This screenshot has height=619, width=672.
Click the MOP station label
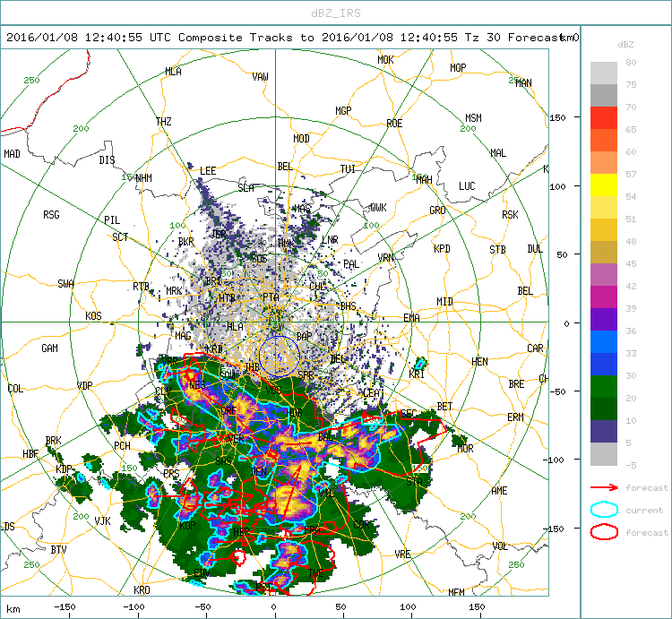pos(458,68)
